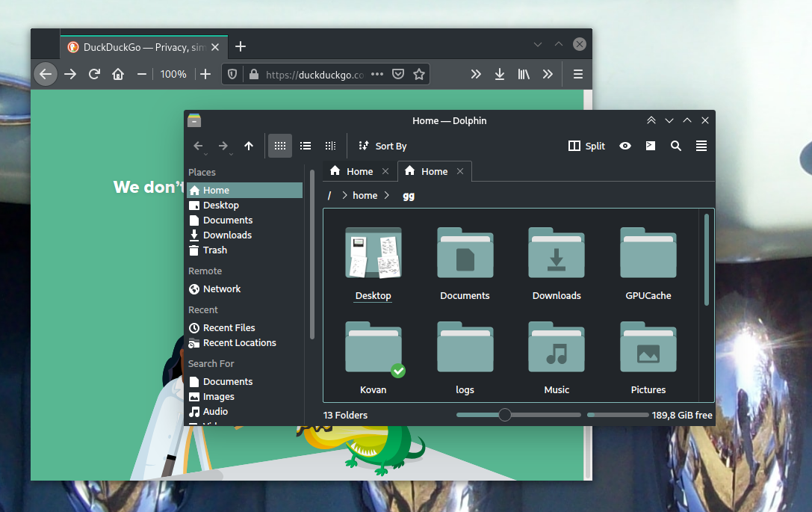Expand chevron after root in breadcrumb

click(x=344, y=196)
